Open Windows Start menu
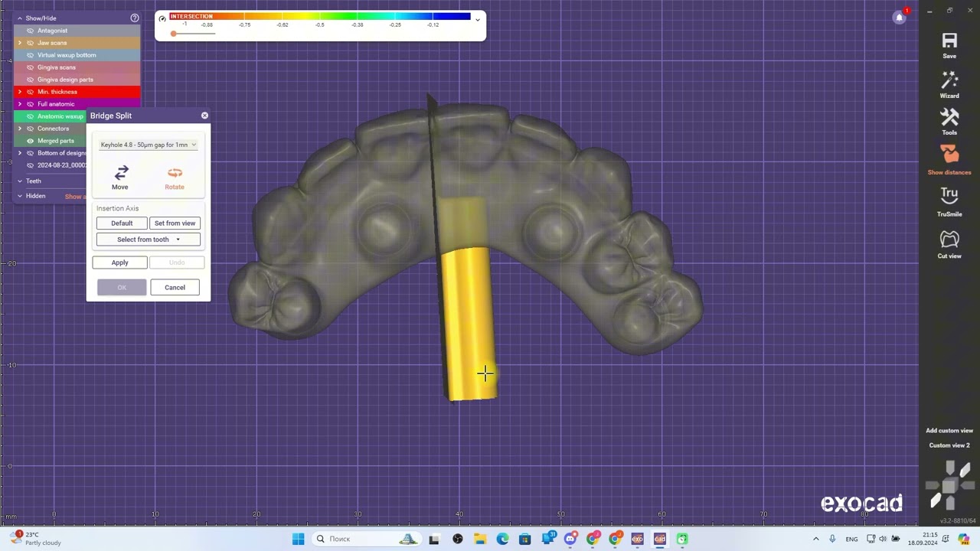Viewport: 980px width, 551px height. click(298, 539)
